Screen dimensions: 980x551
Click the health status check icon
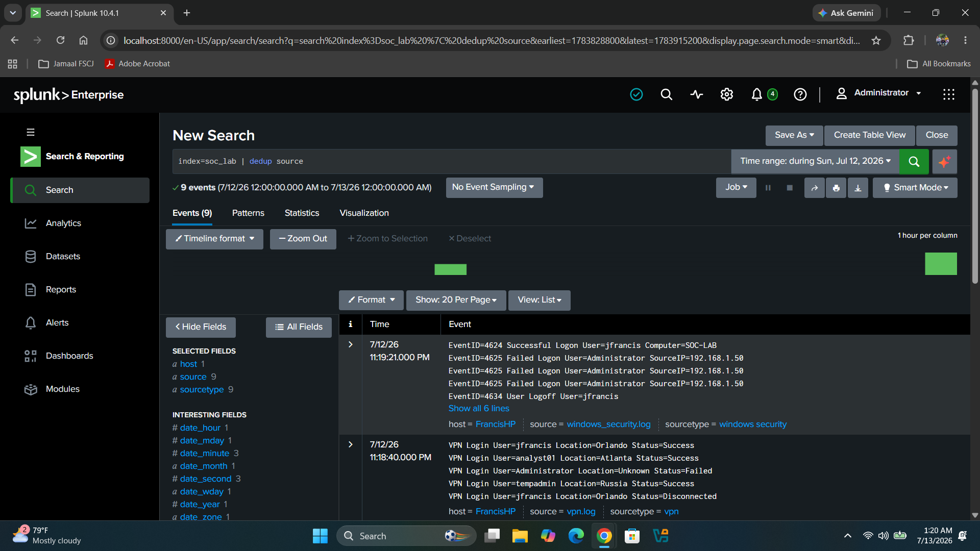(636, 94)
